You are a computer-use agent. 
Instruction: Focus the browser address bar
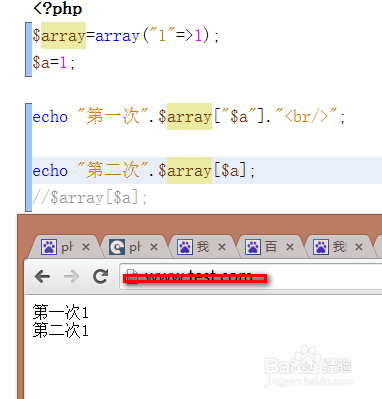pos(251,277)
